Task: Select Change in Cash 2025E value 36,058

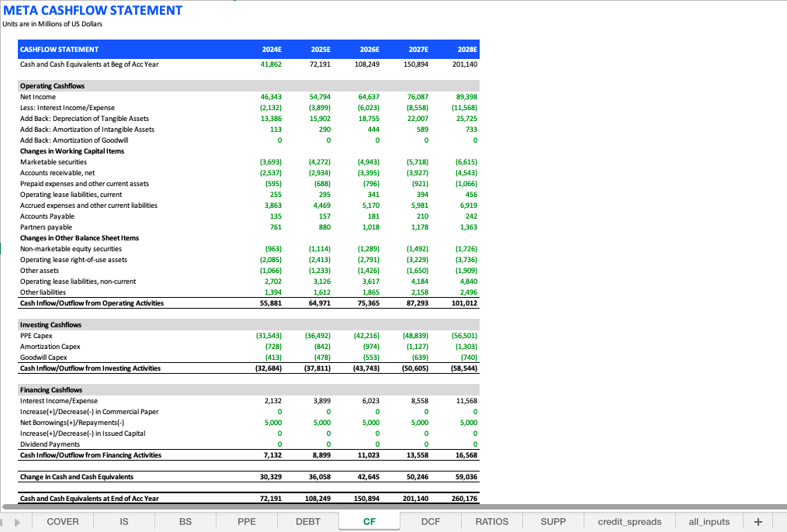Action: coord(320,477)
